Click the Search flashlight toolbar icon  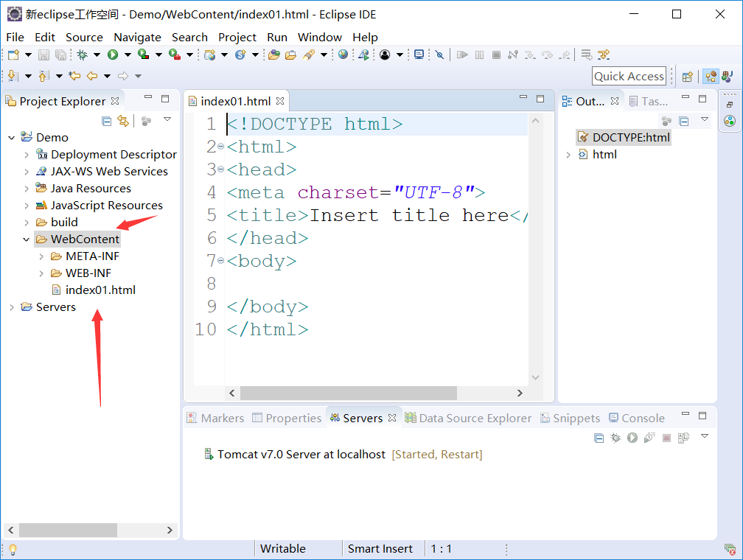pyautogui.click(x=309, y=55)
